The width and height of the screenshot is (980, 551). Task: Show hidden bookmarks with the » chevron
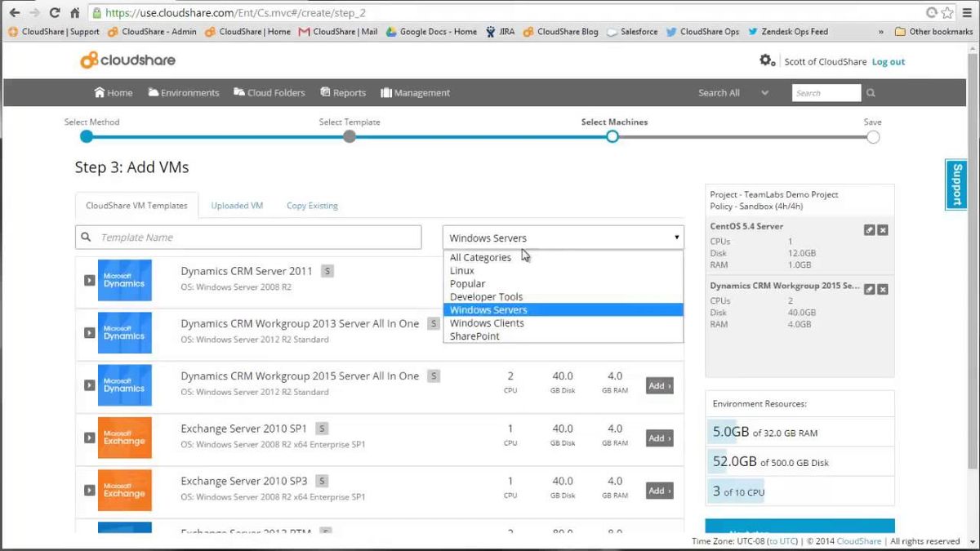click(x=880, y=32)
